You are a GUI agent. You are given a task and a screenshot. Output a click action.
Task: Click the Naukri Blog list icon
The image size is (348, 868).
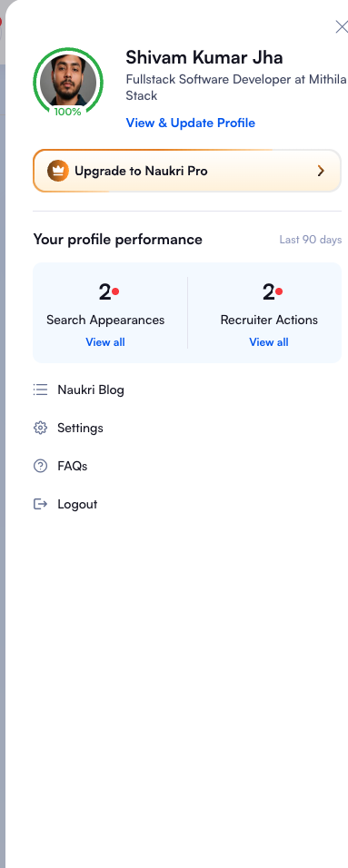point(41,390)
